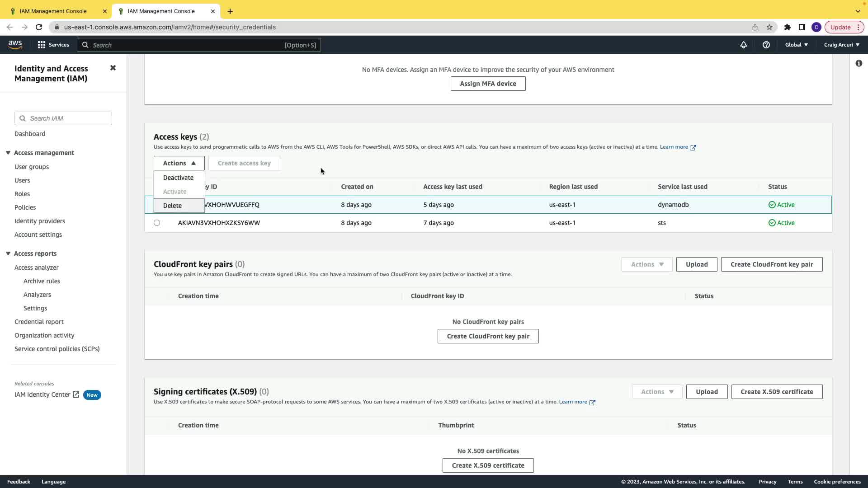This screenshot has width=868, height=488.
Task: Open AWS notifications bell icon
Action: point(743,45)
